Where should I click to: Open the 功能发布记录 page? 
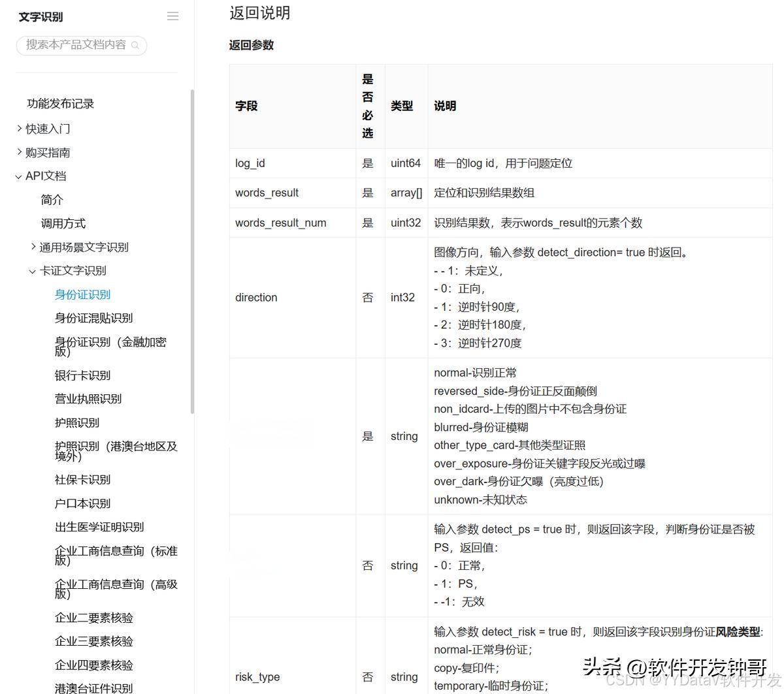(x=60, y=104)
